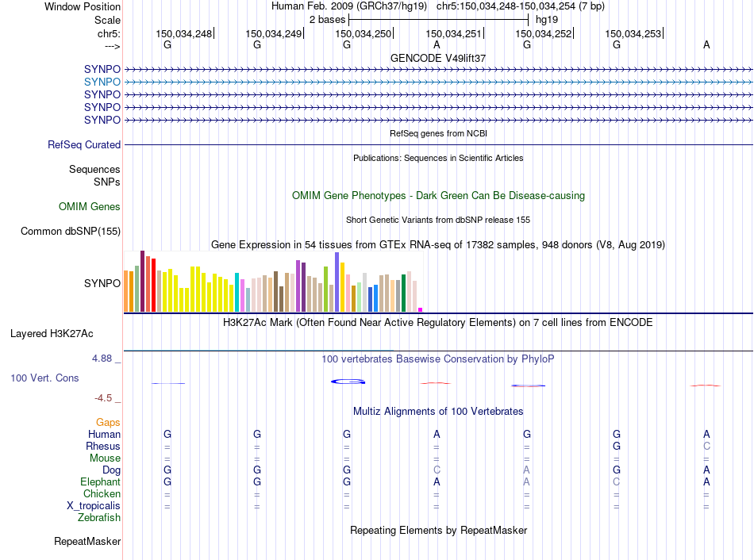
Task: Click the GENCODE V49lift37 track title
Action: (x=438, y=58)
